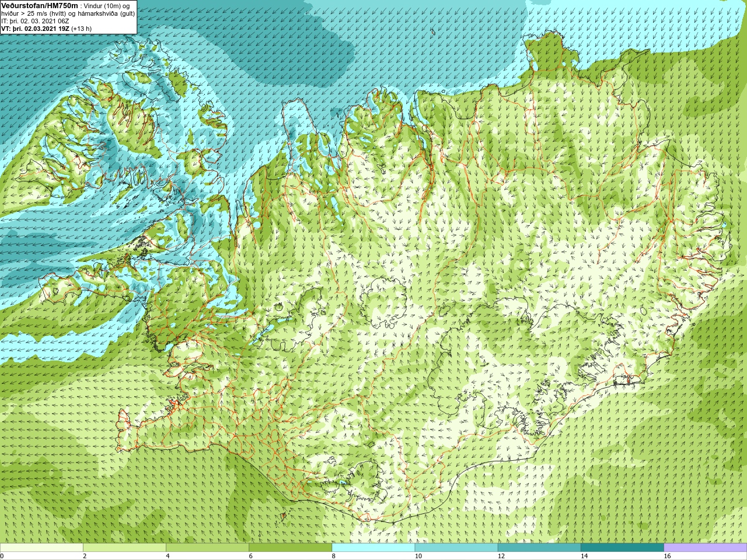Image resolution: width=747 pixels, height=560 pixels.
Task: Click the 'Vindur (10m) og' label
Action: [x=107, y=6]
